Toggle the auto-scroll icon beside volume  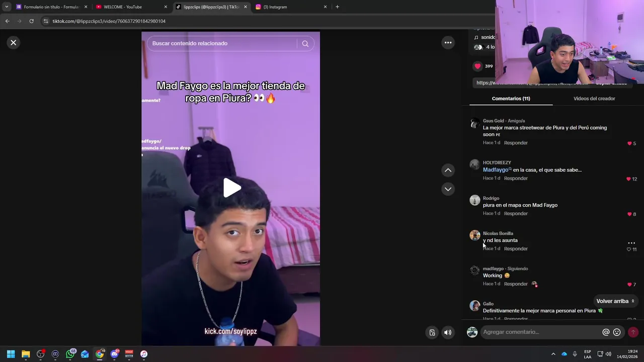[432, 332]
